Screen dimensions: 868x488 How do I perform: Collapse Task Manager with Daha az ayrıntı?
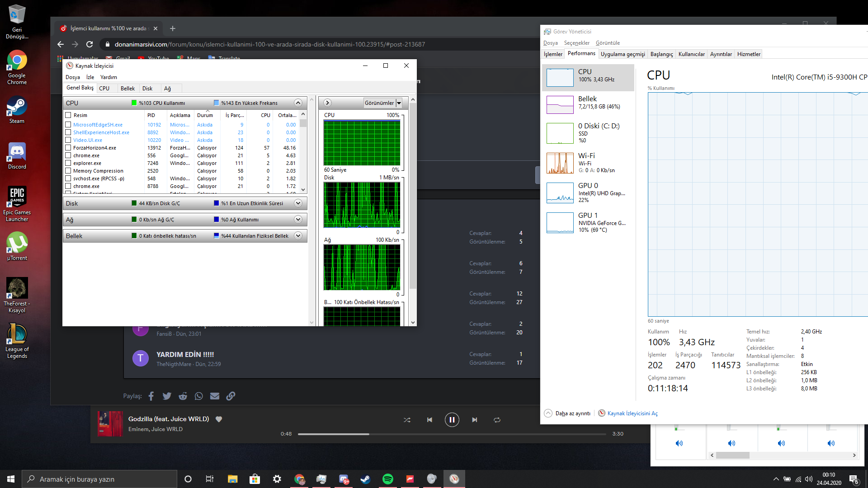tap(567, 413)
